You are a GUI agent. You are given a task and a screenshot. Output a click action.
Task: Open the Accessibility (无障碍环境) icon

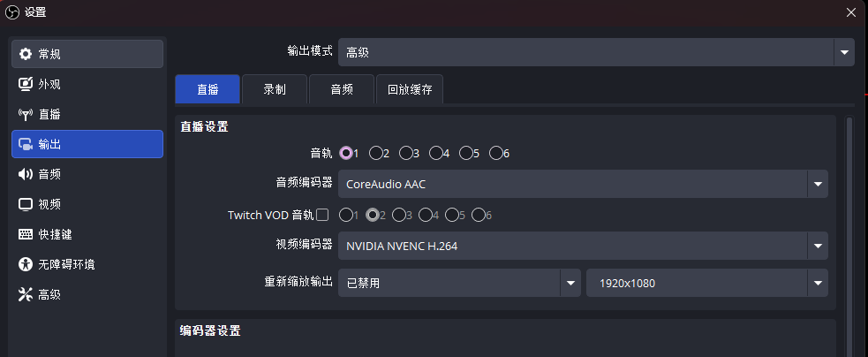coord(26,264)
